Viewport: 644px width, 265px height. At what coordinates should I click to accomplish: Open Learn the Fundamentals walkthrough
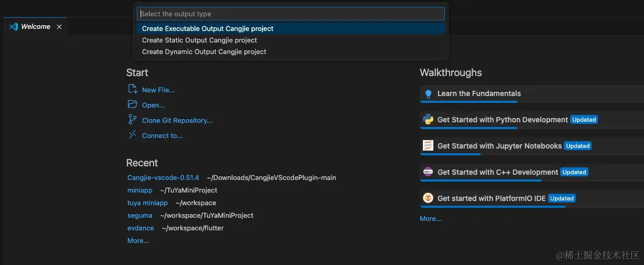531,94
